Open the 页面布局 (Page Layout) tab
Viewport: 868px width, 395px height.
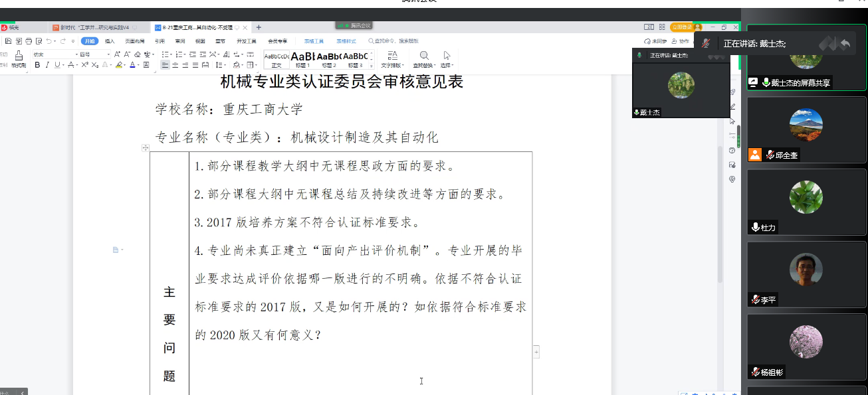pos(134,41)
